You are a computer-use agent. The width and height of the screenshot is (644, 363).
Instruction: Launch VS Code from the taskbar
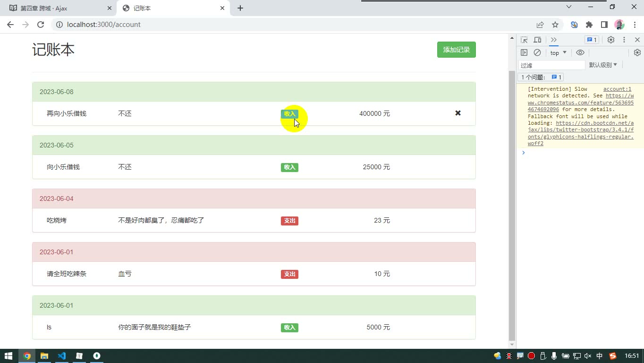coord(62,356)
